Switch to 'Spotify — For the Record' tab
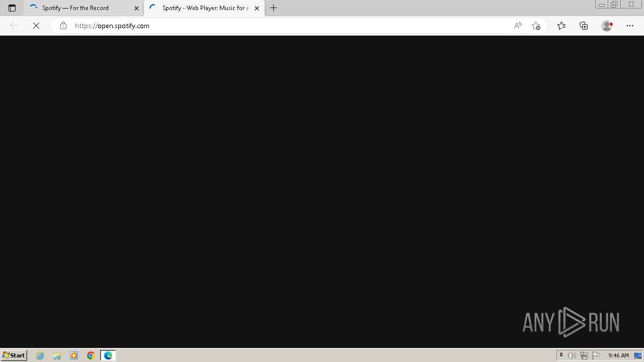The width and height of the screenshot is (644, 362). pyautogui.click(x=84, y=8)
